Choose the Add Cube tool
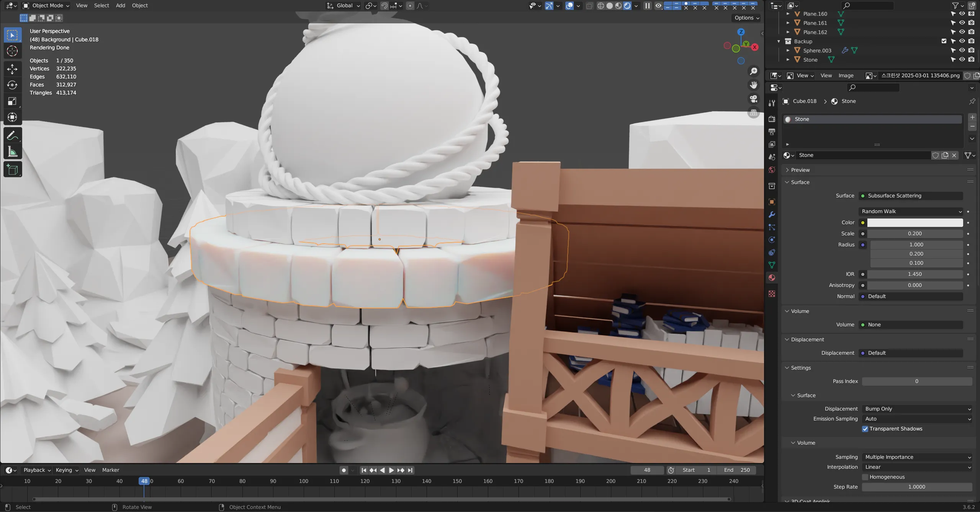The image size is (980, 512). pyautogui.click(x=12, y=170)
